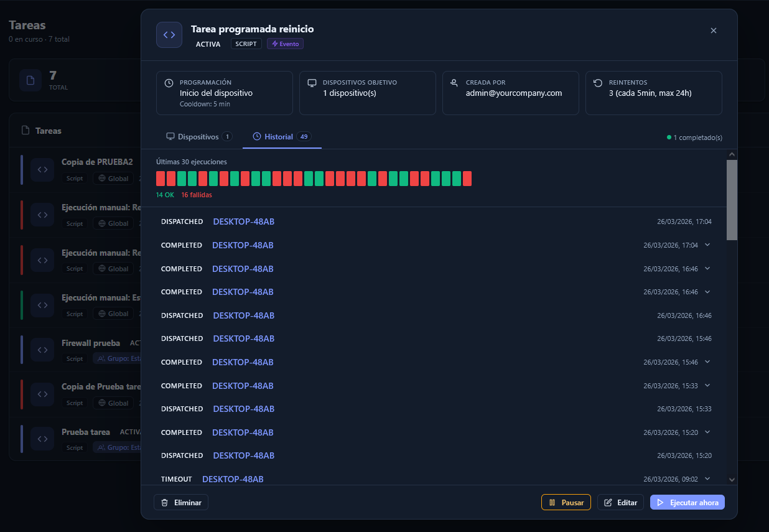The height and width of the screenshot is (532, 769).
Task: Click the history list scrollbar down arrow
Action: tap(732, 480)
